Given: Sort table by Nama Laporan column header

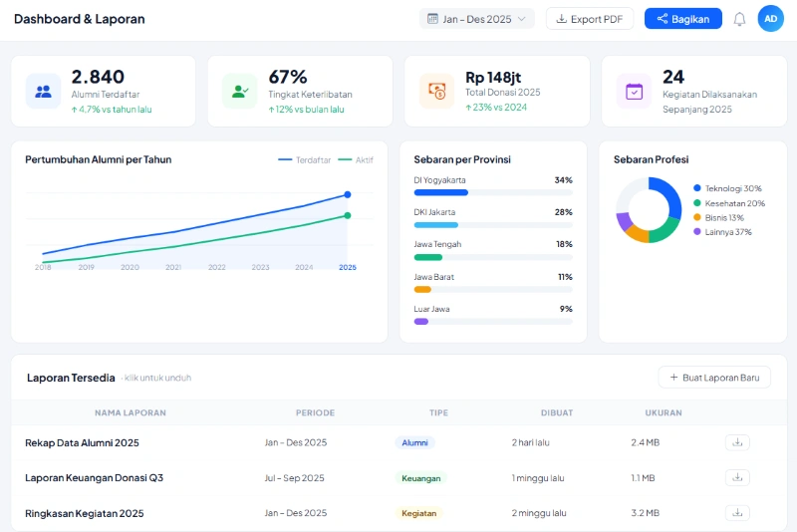Looking at the screenshot, I should point(131,412).
